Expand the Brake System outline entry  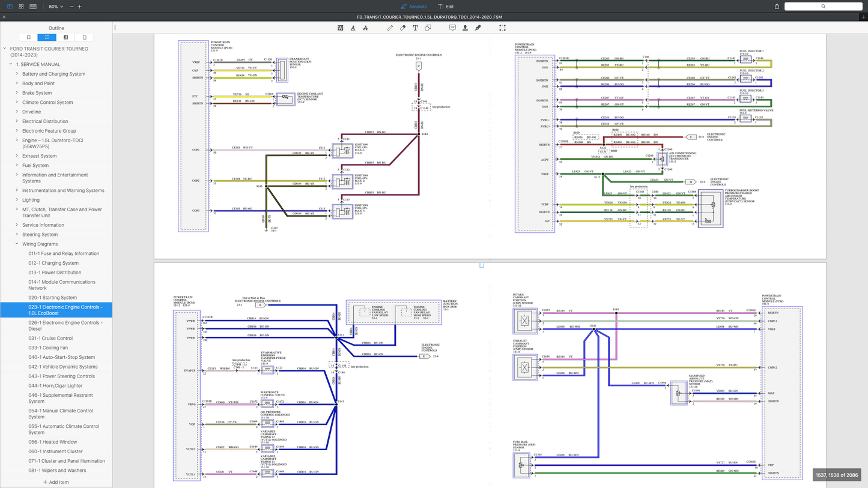(17, 93)
